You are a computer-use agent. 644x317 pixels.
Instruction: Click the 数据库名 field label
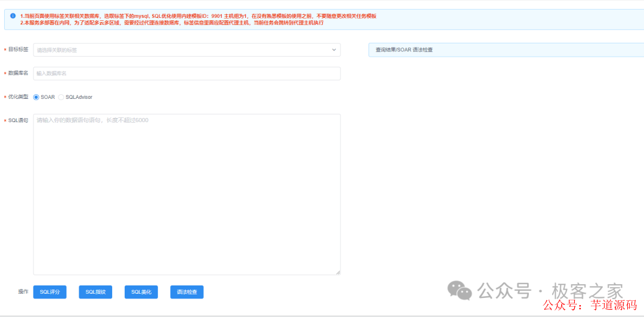click(18, 73)
